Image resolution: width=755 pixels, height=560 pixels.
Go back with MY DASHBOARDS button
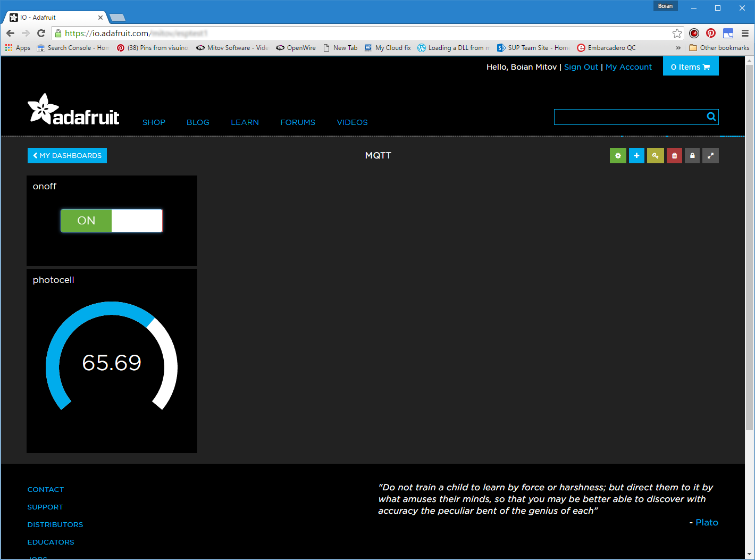[67, 155]
